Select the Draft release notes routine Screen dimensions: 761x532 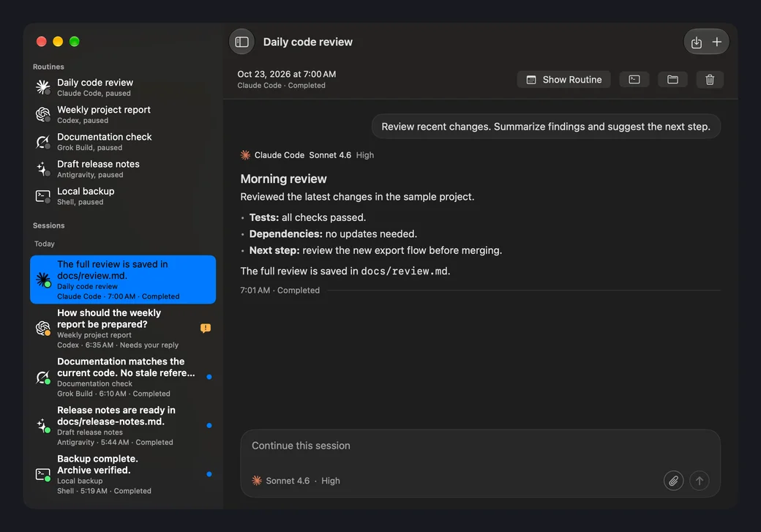coord(123,168)
